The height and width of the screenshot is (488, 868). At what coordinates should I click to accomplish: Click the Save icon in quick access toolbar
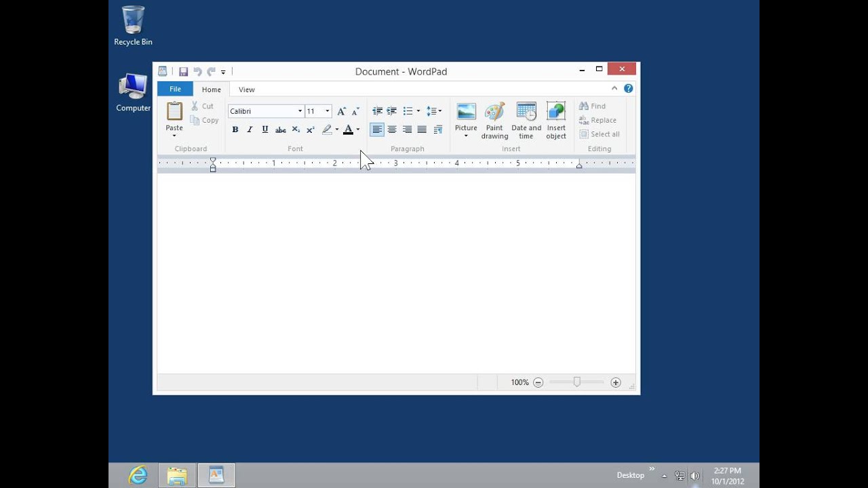(183, 71)
